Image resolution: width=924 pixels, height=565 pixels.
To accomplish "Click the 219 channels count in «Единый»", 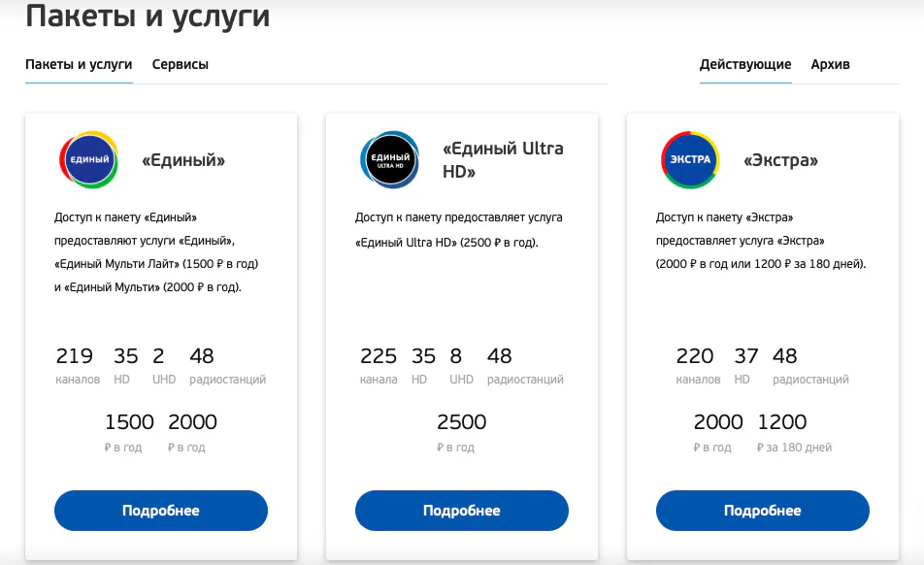I will pos(75,356).
